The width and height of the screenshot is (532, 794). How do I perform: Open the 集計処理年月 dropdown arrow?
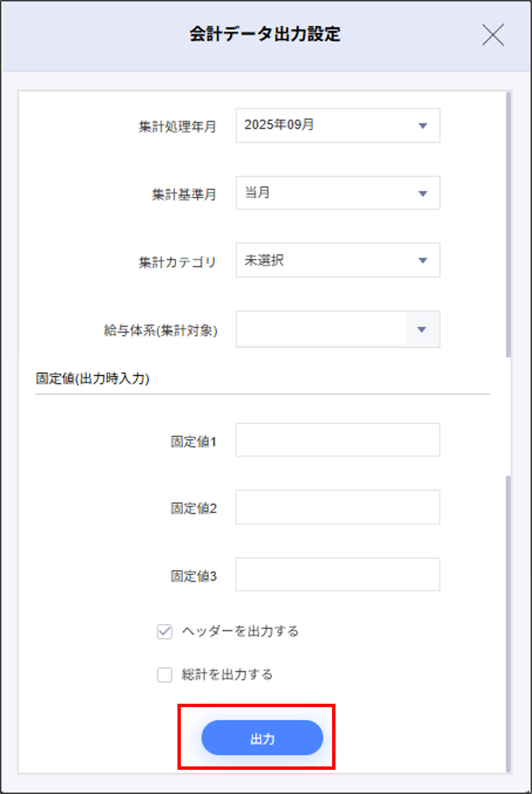[x=422, y=126]
